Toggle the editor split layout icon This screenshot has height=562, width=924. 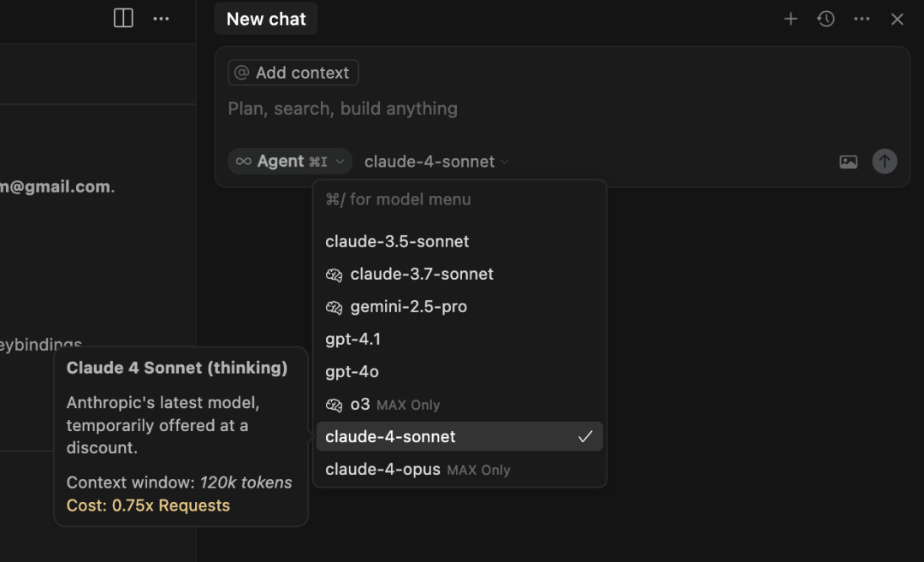click(123, 18)
